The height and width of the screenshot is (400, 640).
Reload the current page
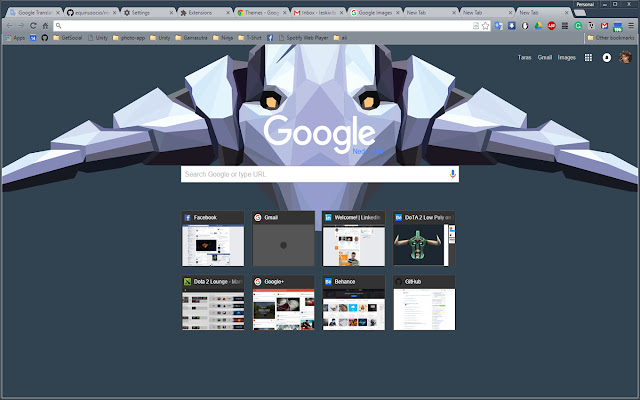(x=33, y=26)
